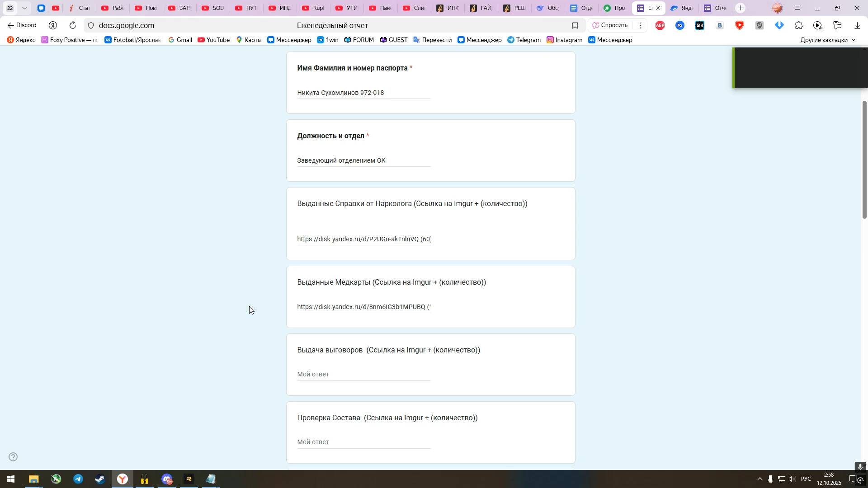The width and height of the screenshot is (868, 488).
Task: Click the bookmark page icon in address bar
Action: tap(575, 26)
